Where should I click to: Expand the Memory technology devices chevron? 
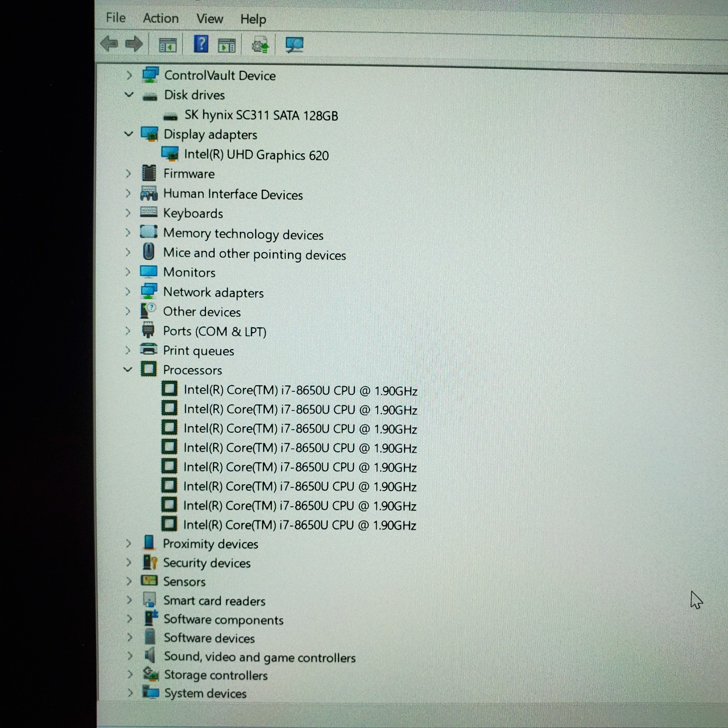[128, 233]
